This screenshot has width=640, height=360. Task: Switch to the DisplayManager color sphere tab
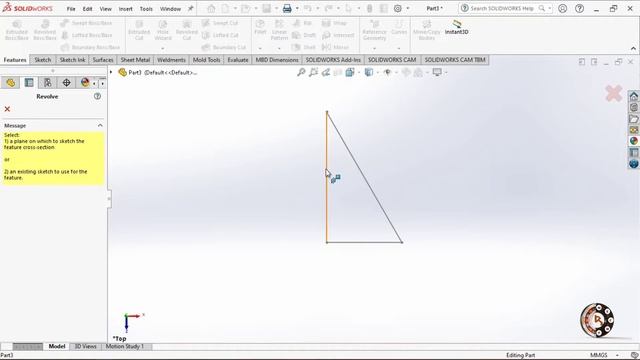(85, 83)
